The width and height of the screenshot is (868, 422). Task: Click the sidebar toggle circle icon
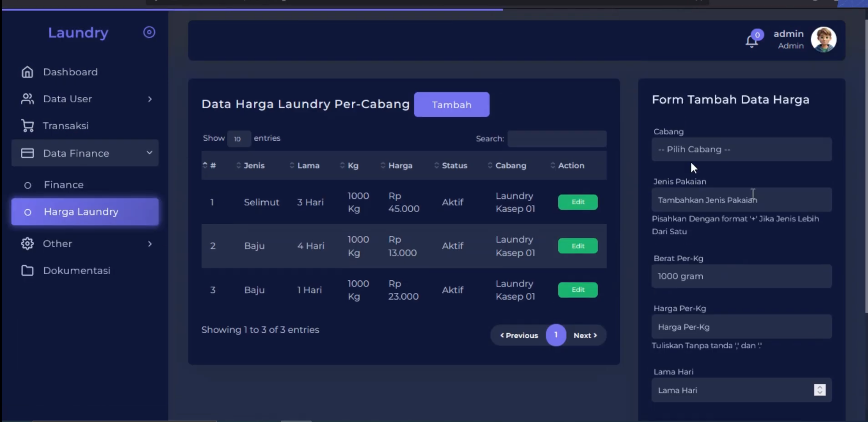tap(149, 32)
